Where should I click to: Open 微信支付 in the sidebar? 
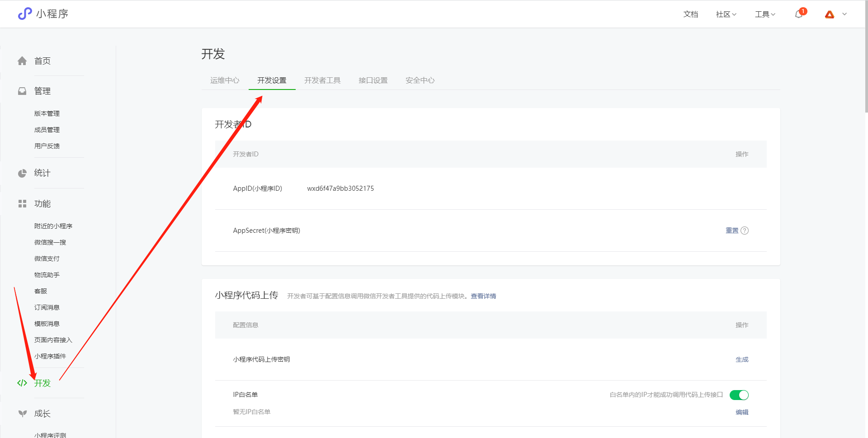point(47,259)
